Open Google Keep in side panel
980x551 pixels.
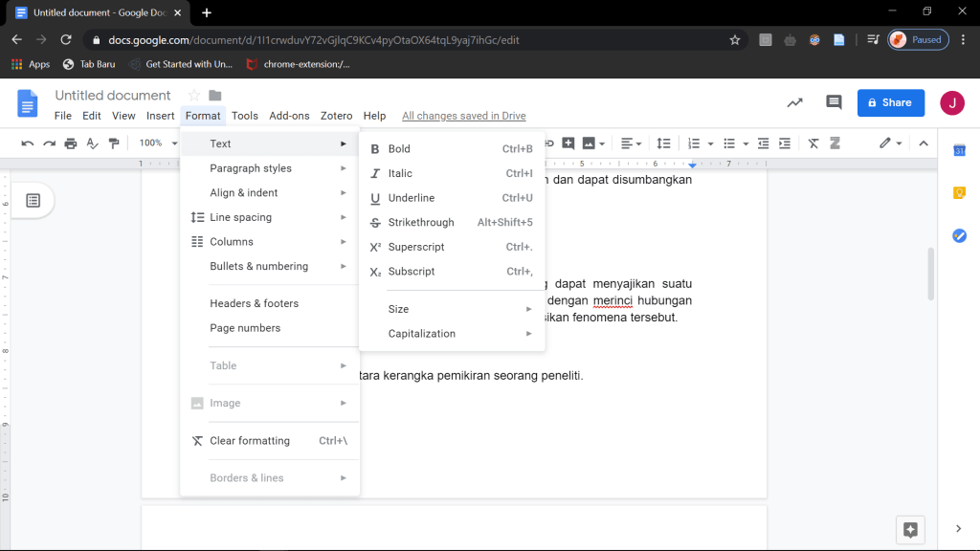[959, 192]
